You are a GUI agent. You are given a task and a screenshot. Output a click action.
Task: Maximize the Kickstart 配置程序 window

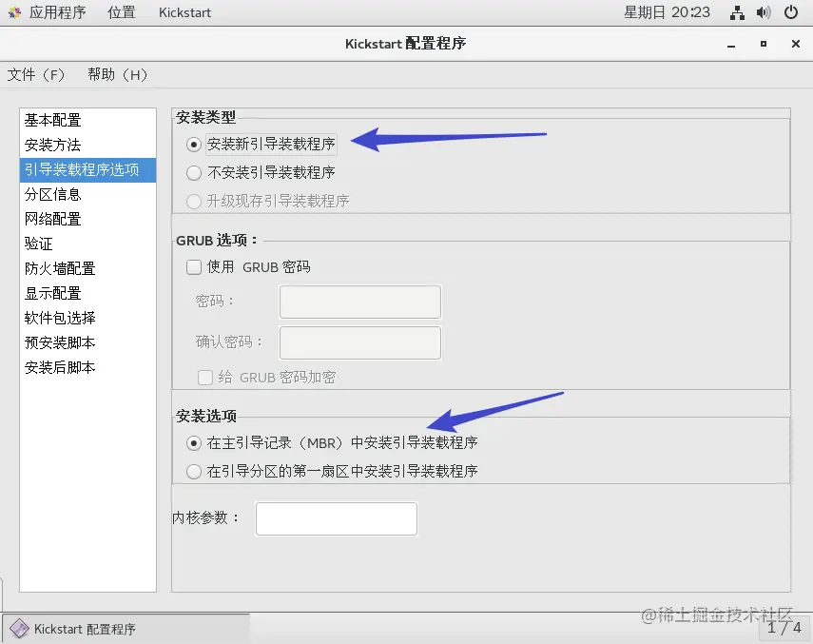coord(764,44)
